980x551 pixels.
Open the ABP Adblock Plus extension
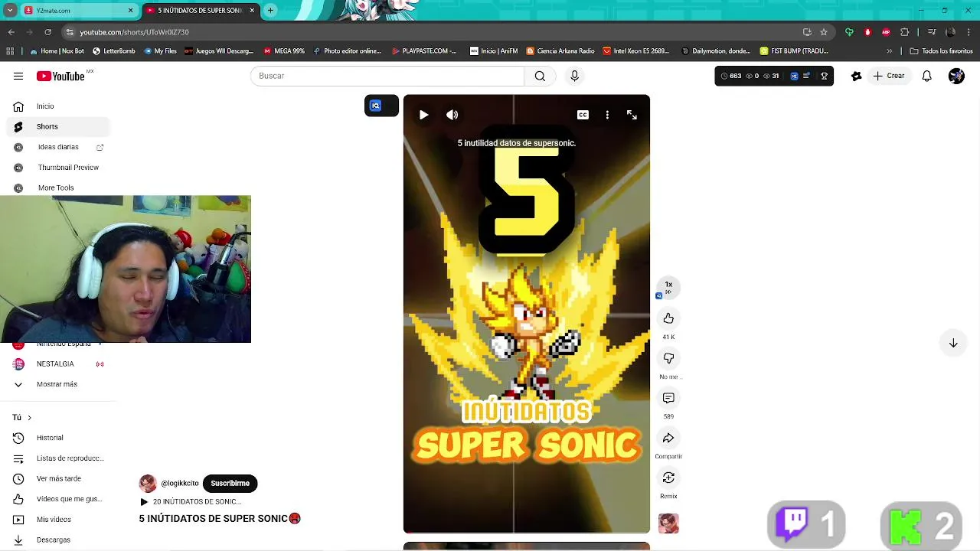click(886, 32)
